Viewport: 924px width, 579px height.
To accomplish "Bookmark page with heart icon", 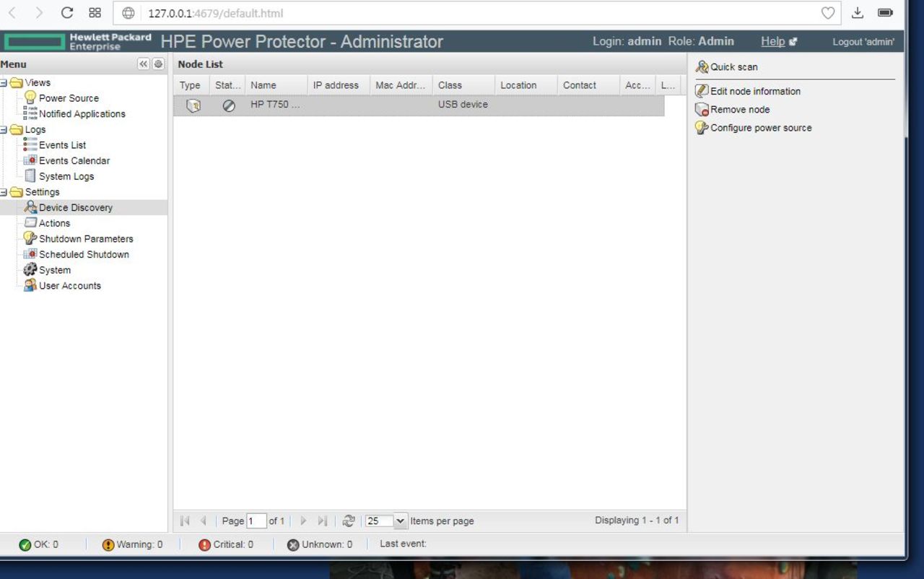I will pyautogui.click(x=828, y=13).
